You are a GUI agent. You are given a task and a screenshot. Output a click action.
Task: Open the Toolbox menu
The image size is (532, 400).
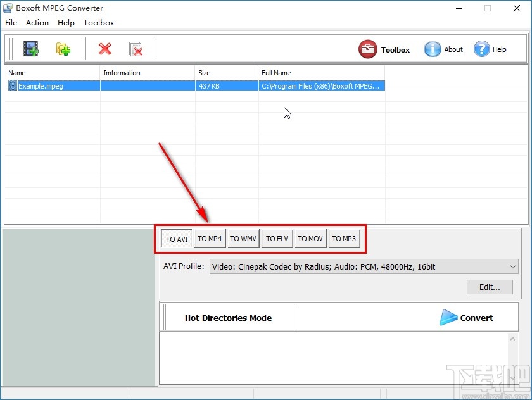pyautogui.click(x=99, y=22)
